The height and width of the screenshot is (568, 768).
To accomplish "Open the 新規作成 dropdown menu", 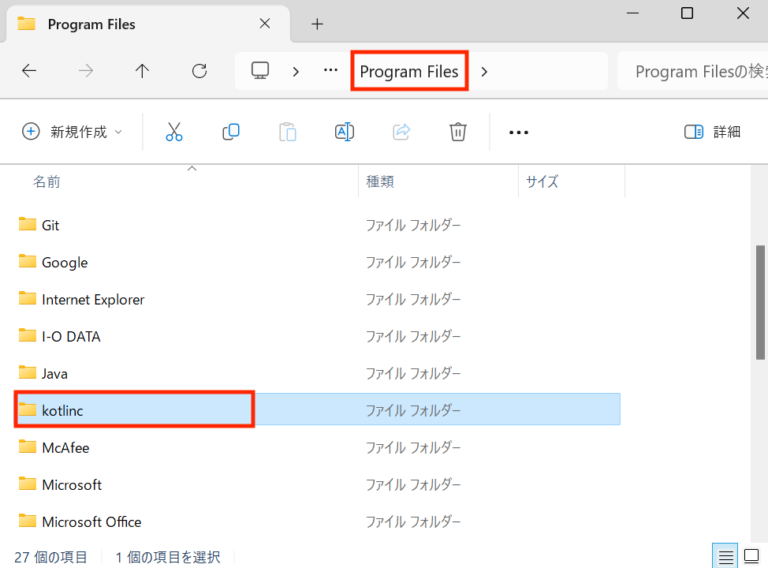I will [73, 132].
